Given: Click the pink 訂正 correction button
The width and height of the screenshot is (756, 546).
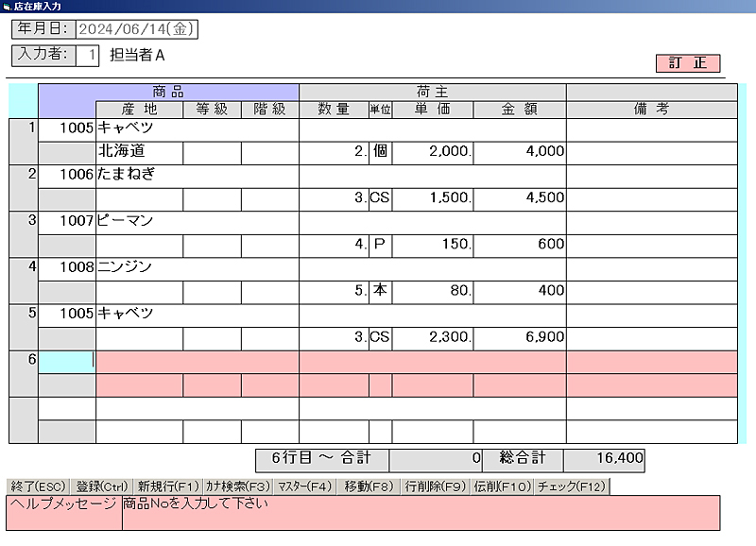Looking at the screenshot, I should [x=687, y=63].
